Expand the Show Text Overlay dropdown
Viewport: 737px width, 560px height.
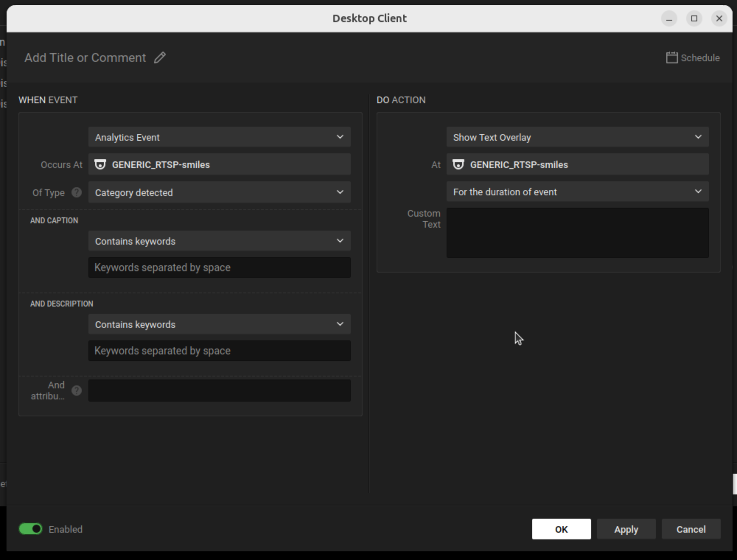(x=577, y=137)
